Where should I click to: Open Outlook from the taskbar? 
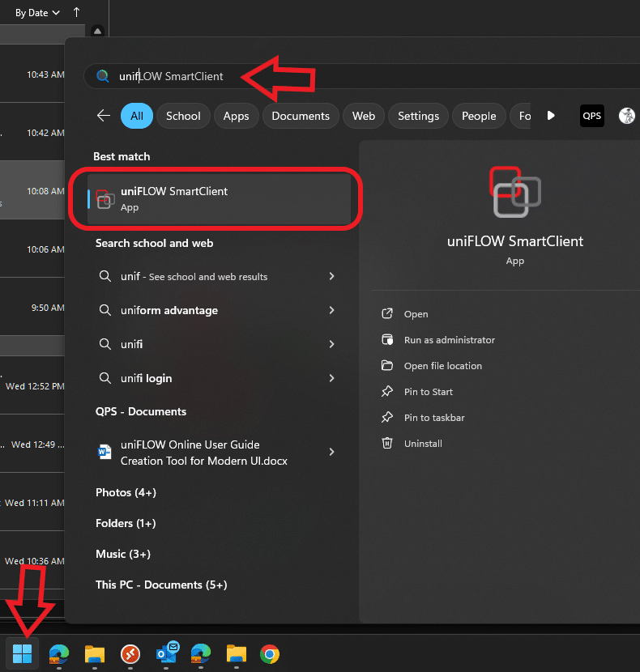coord(167,653)
